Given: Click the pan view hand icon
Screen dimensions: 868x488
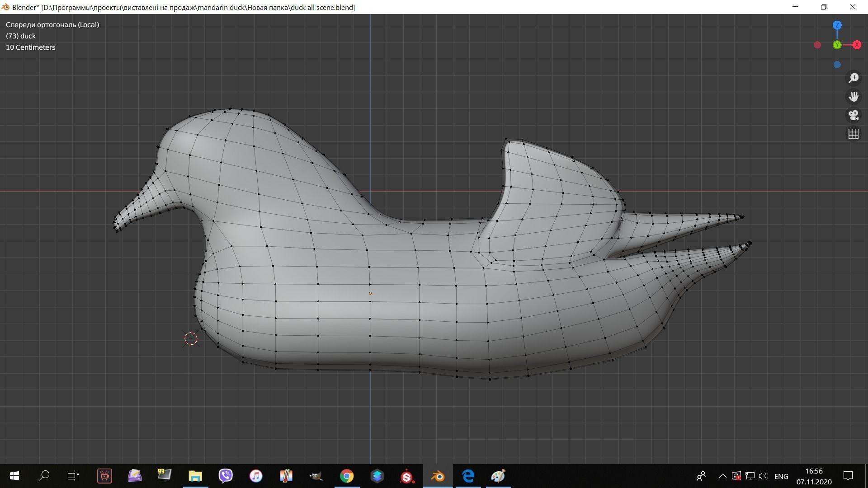Looking at the screenshot, I should [854, 97].
